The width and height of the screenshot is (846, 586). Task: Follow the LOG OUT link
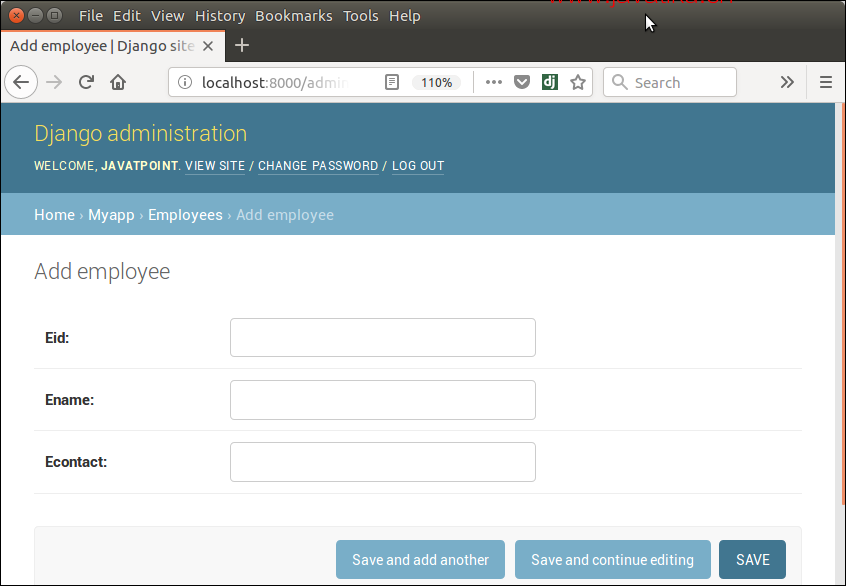click(x=418, y=166)
